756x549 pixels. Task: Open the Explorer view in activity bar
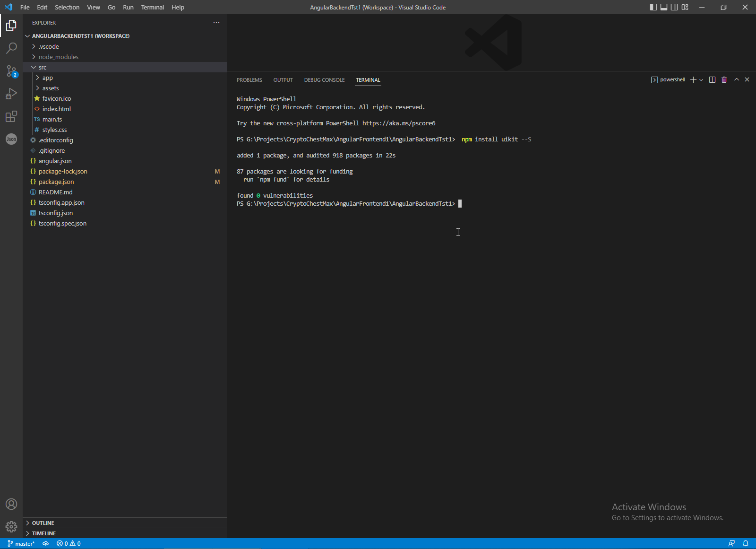(x=11, y=26)
